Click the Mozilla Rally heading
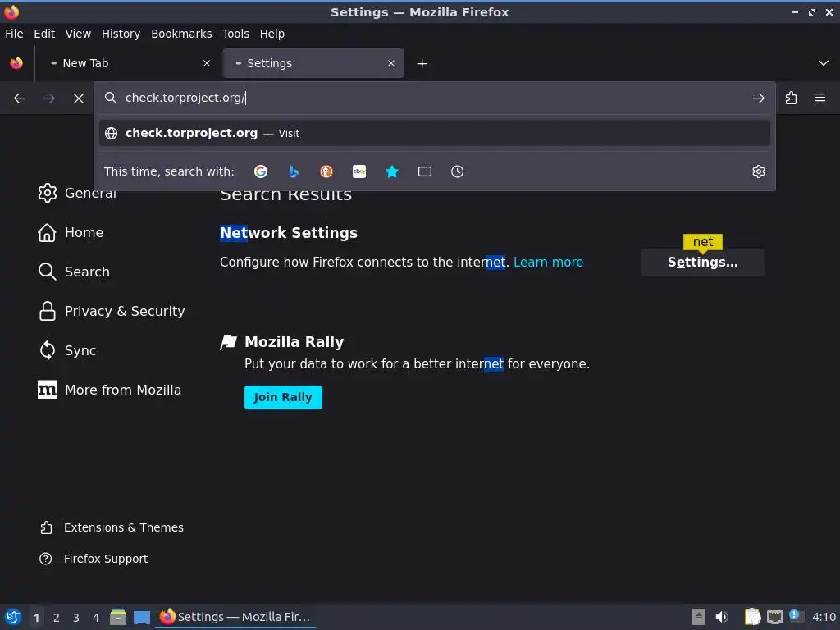The width and height of the screenshot is (840, 630). 294,342
